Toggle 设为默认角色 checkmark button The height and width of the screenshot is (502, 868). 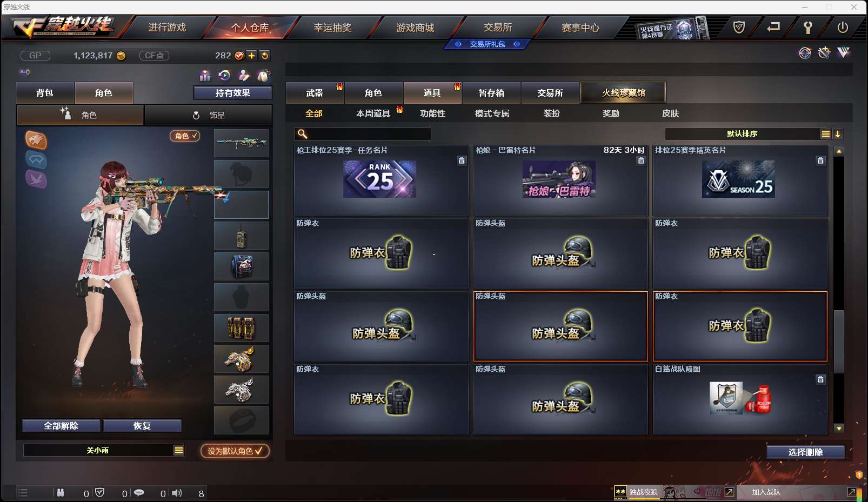(235, 451)
